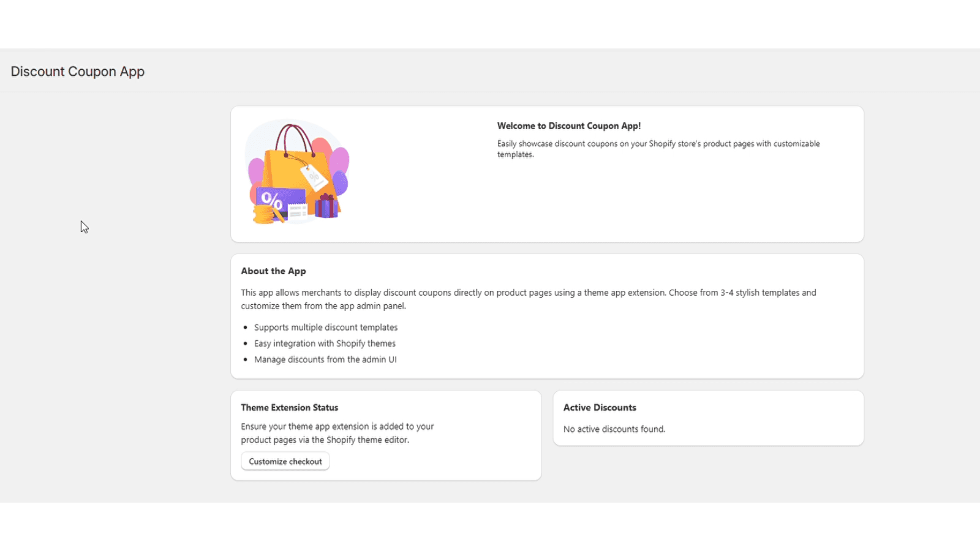Select the Welcome to Discount Coupon App heading

point(569,126)
